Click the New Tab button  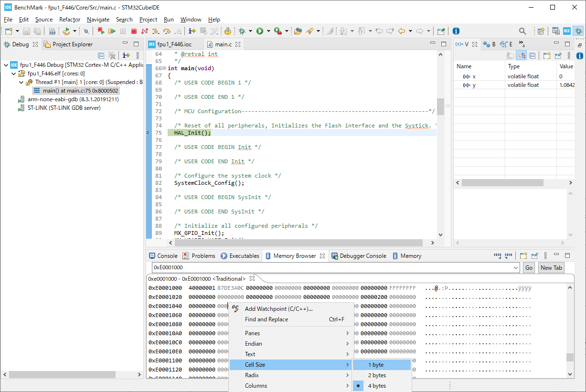[x=551, y=268]
